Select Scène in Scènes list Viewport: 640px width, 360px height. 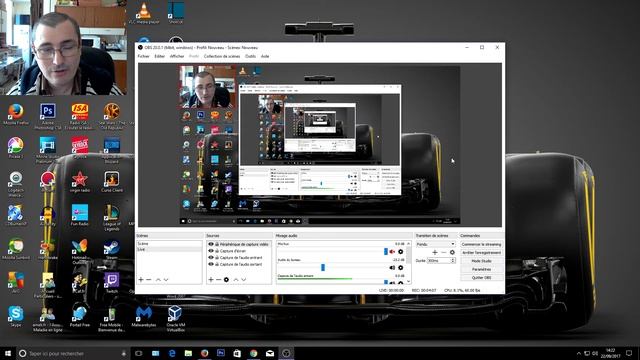(169, 244)
